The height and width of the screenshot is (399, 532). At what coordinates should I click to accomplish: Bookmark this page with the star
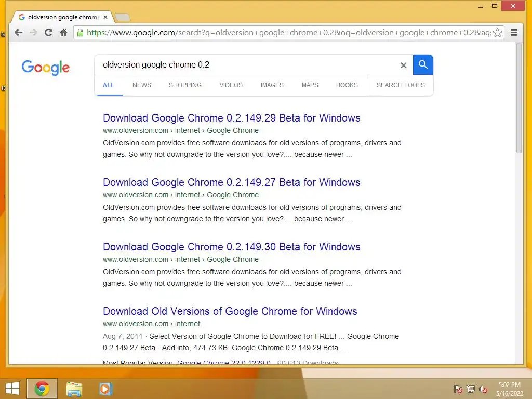[x=497, y=33]
